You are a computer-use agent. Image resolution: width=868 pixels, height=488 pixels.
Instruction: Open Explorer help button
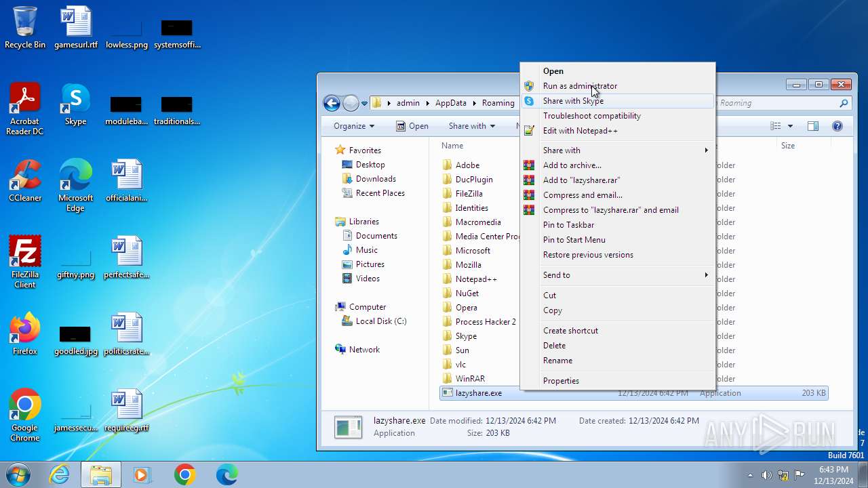coord(837,126)
